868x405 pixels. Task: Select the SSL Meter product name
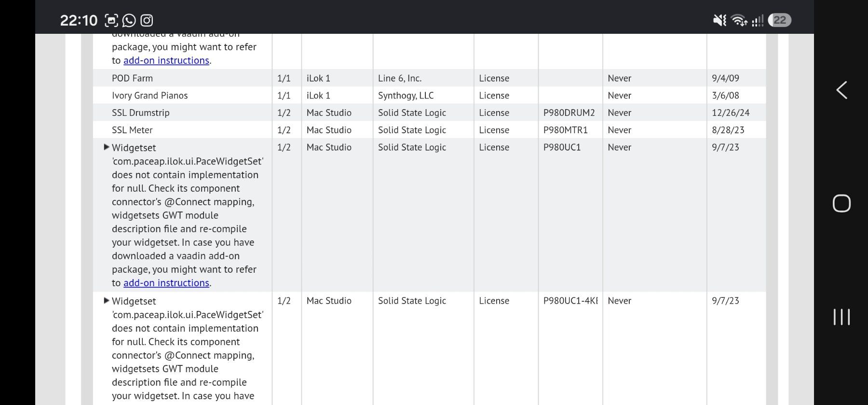(132, 130)
